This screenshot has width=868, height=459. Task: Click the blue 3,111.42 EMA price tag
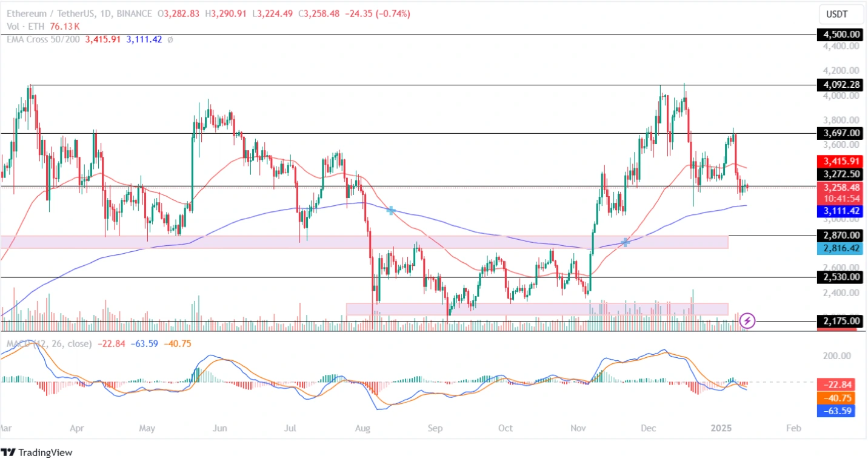pyautogui.click(x=839, y=211)
